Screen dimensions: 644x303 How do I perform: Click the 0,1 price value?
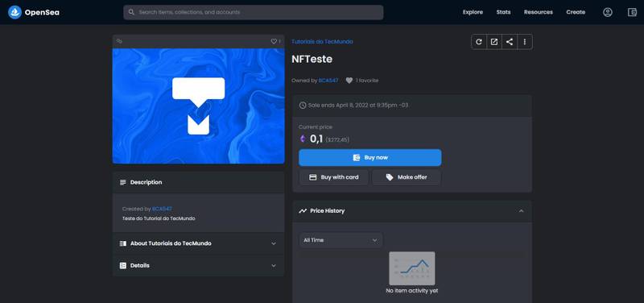coord(316,139)
